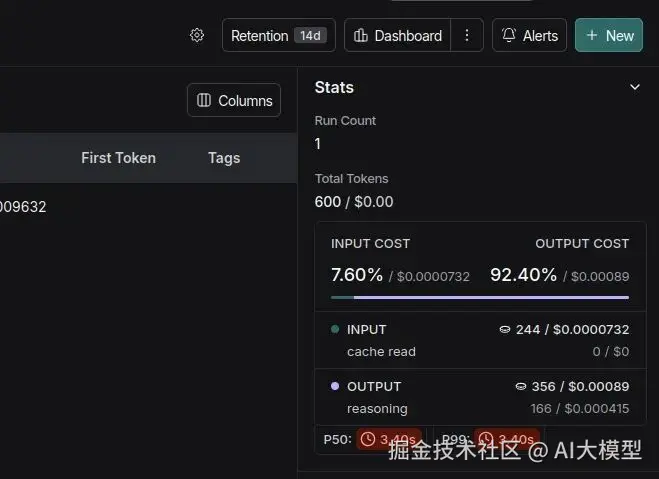Sort by the First Token column header

[119, 158]
